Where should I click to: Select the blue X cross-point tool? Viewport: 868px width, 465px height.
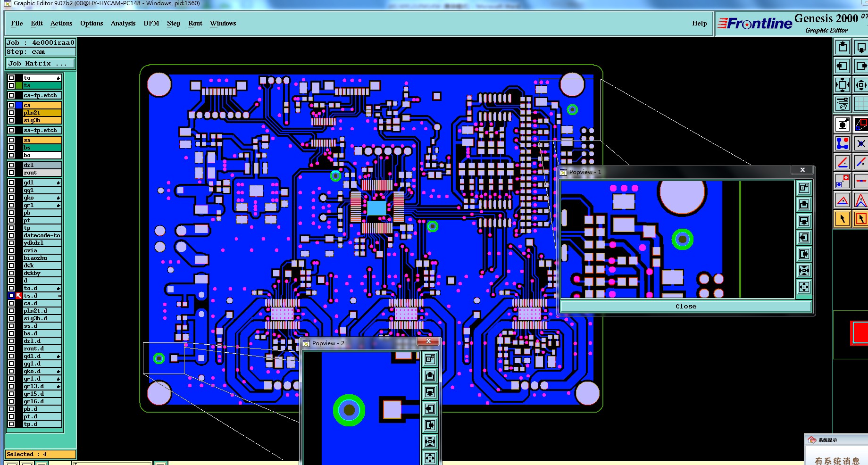pos(861,143)
